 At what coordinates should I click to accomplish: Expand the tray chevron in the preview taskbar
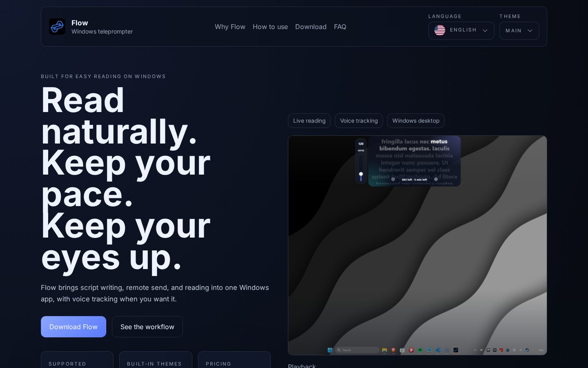(x=475, y=350)
